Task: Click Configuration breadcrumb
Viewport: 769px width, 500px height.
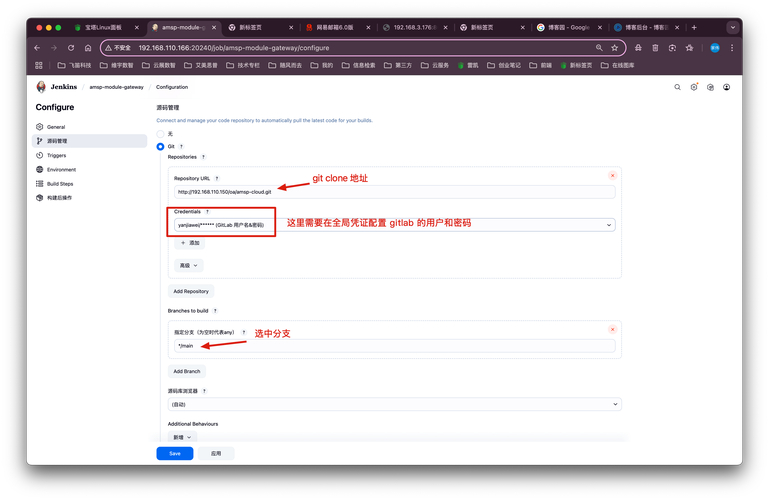Action: click(172, 87)
